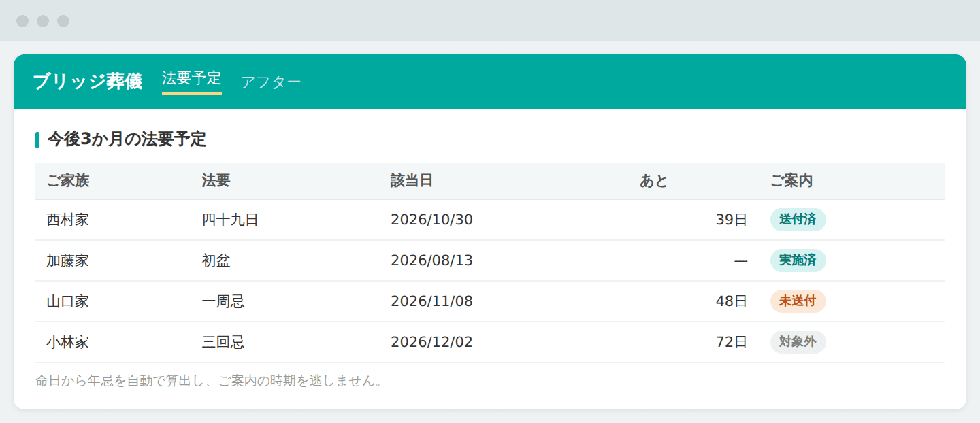This screenshot has width=980, height=423.
Task: Click the 39日 remaining-days value
Action: tap(732, 220)
